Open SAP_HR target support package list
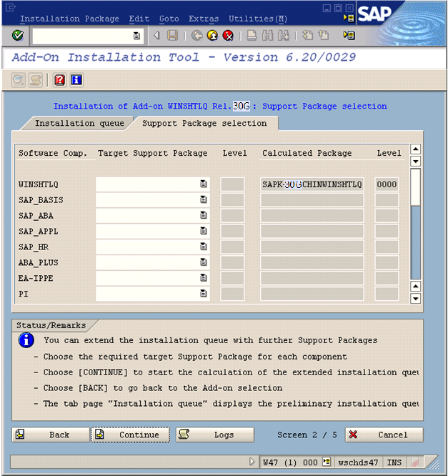 tap(204, 247)
